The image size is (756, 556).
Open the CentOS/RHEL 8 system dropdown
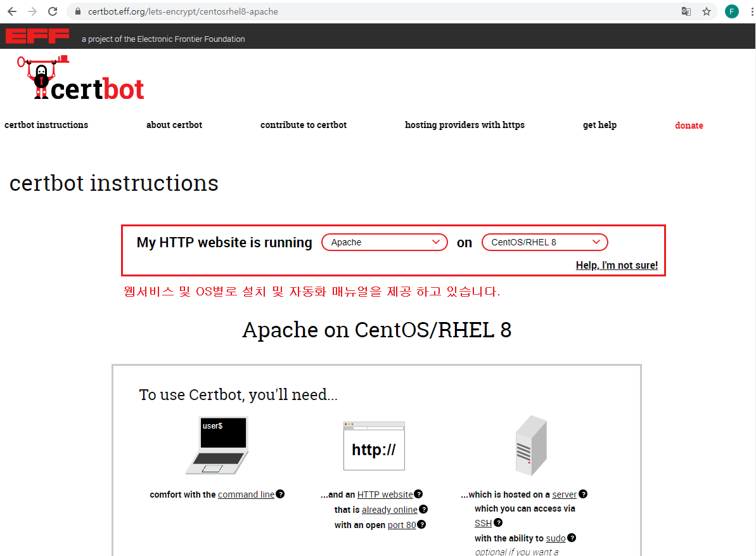[x=545, y=242]
